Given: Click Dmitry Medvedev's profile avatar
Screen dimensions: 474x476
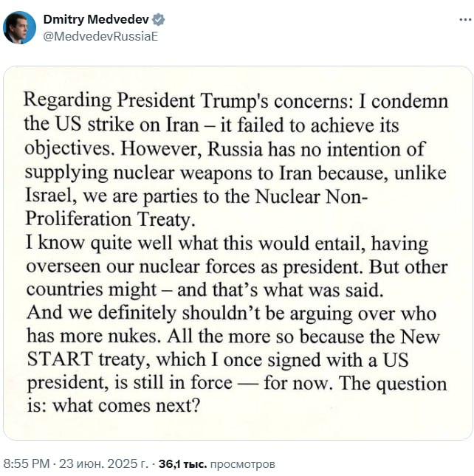Looking at the screenshot, I should click(x=20, y=28).
